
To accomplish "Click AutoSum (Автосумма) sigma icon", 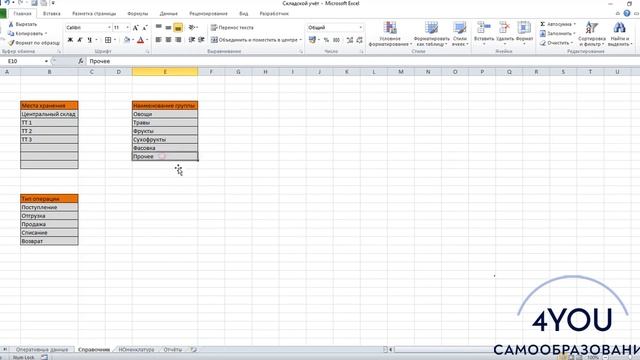I will 542,24.
